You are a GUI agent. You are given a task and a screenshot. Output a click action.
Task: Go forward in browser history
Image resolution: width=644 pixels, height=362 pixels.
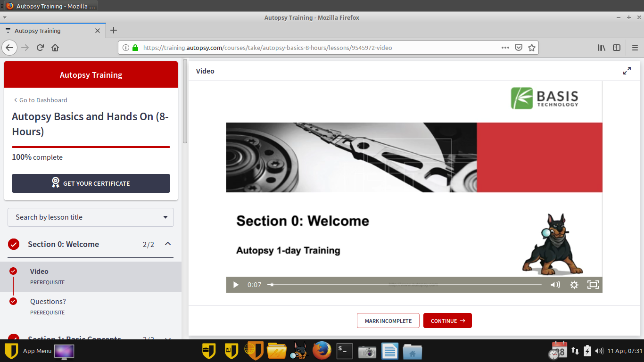[x=25, y=48]
